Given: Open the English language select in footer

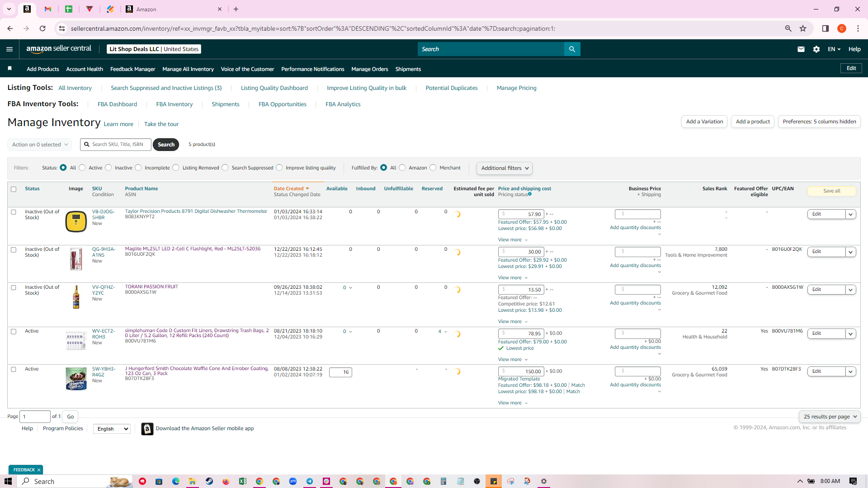Looking at the screenshot, I should coord(112,429).
